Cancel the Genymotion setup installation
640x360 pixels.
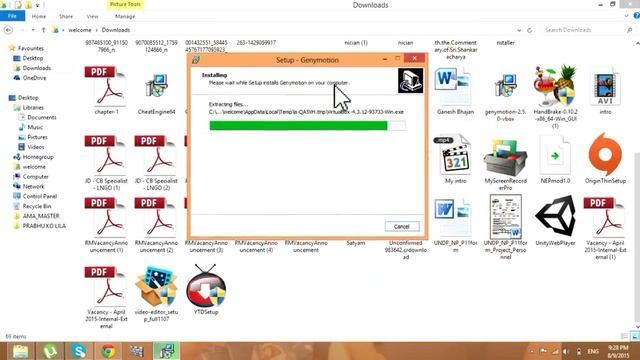pyautogui.click(x=402, y=226)
